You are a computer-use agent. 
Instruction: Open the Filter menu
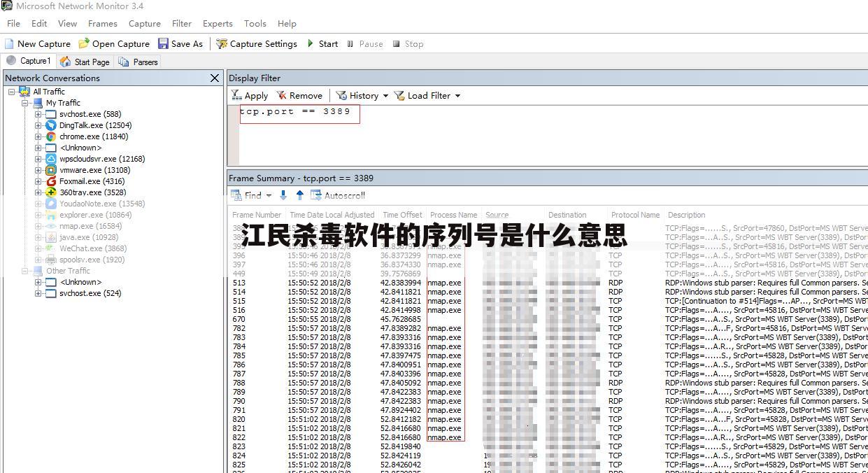(182, 23)
